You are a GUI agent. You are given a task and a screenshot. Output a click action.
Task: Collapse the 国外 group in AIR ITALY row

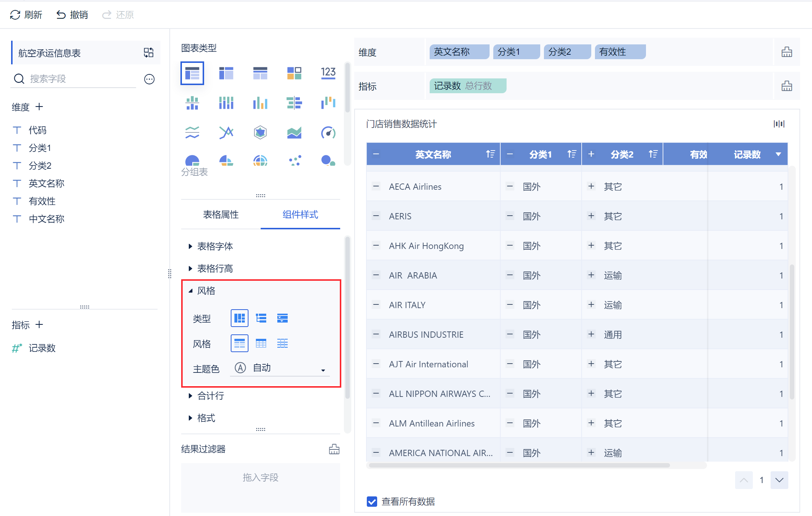click(510, 305)
